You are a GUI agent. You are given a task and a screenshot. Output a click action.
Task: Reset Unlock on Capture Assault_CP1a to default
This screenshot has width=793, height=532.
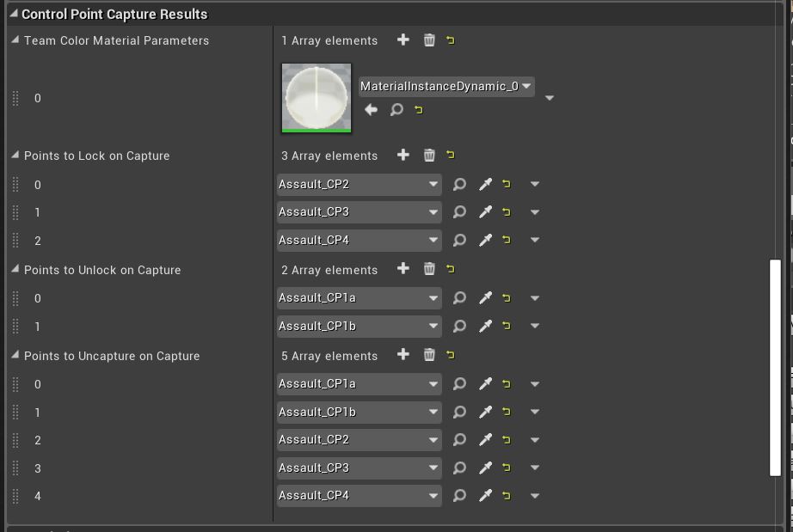pyautogui.click(x=507, y=298)
